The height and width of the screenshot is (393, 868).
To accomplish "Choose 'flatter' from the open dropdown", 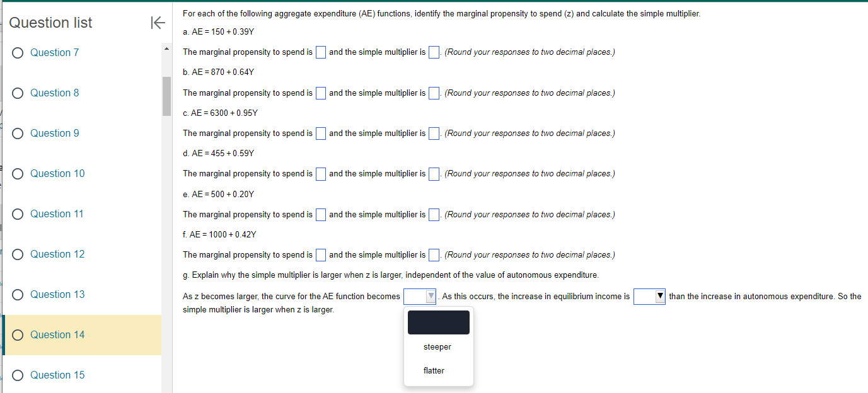I will click(434, 370).
